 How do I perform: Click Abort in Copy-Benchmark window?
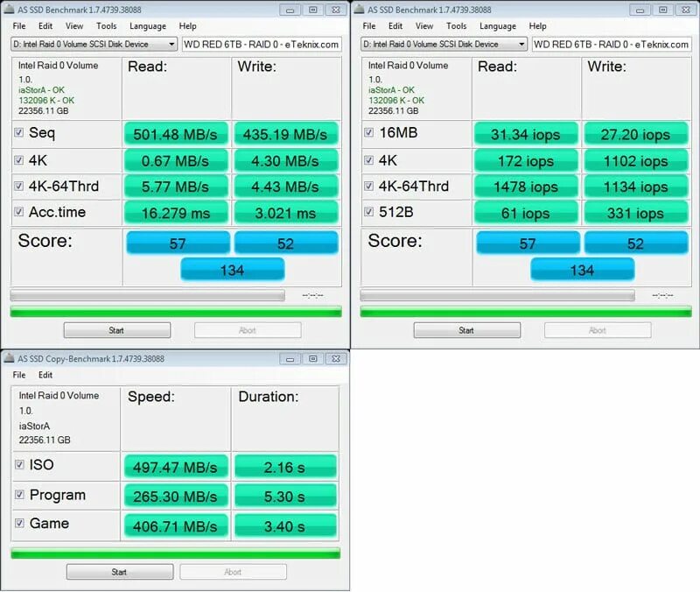coord(233,572)
